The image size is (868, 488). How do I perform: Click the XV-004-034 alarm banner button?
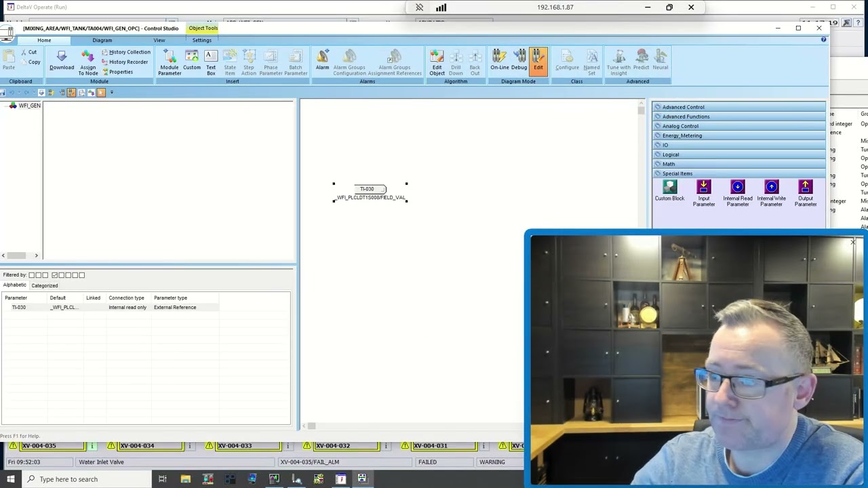pyautogui.click(x=151, y=445)
